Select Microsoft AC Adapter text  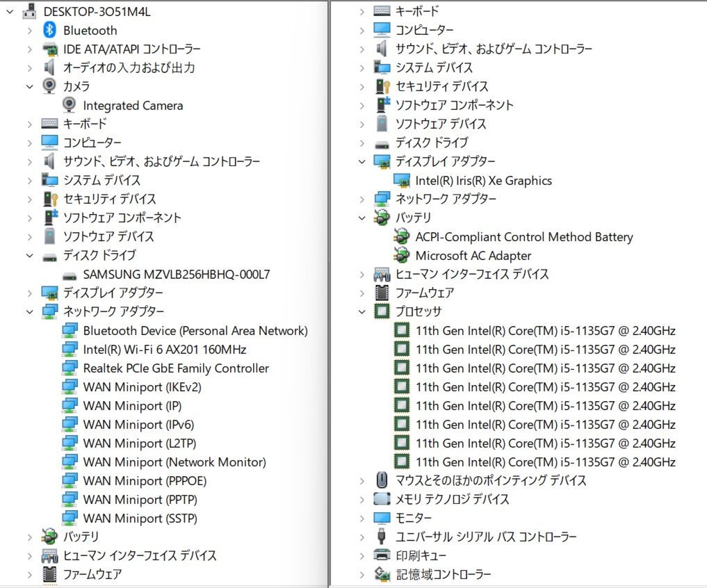pyautogui.click(x=473, y=256)
